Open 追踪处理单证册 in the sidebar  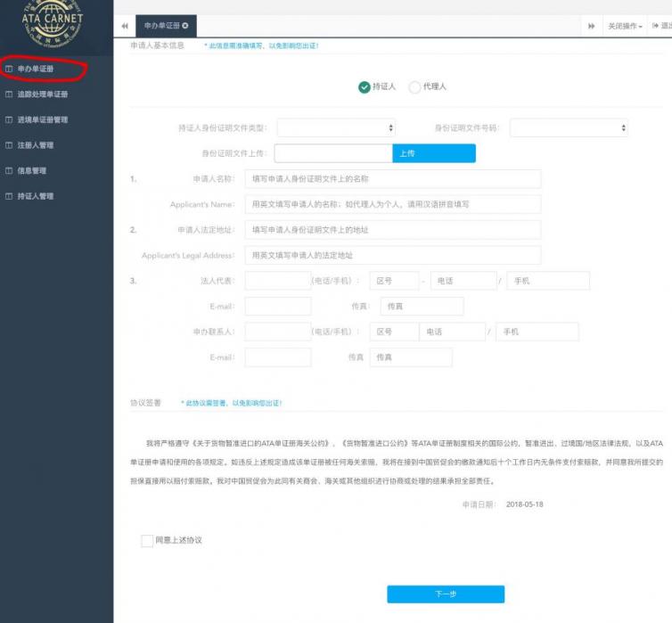point(43,94)
